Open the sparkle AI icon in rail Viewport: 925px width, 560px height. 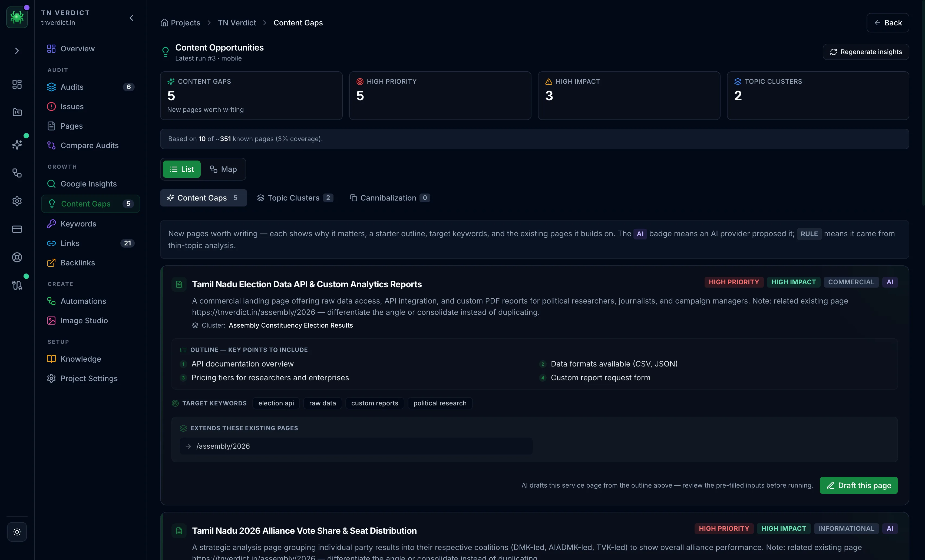(x=17, y=144)
